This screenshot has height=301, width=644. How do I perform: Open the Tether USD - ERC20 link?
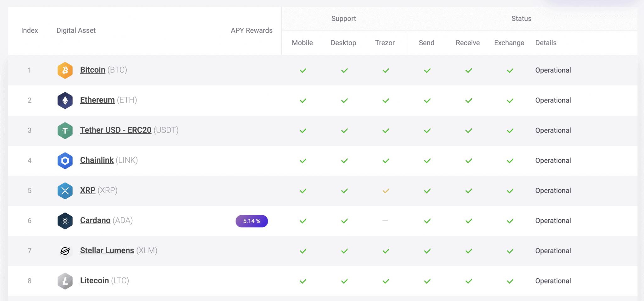[115, 130]
